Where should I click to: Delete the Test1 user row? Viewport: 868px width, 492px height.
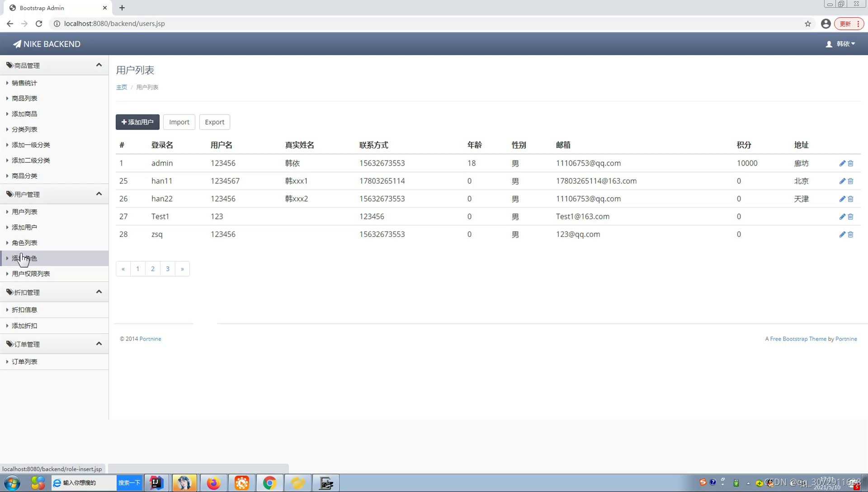(850, 217)
